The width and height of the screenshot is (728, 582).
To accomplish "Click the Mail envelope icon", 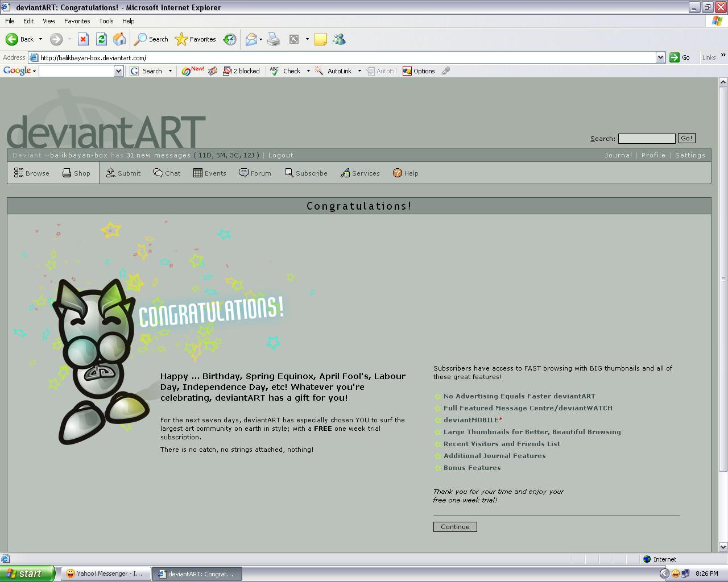I will point(251,39).
